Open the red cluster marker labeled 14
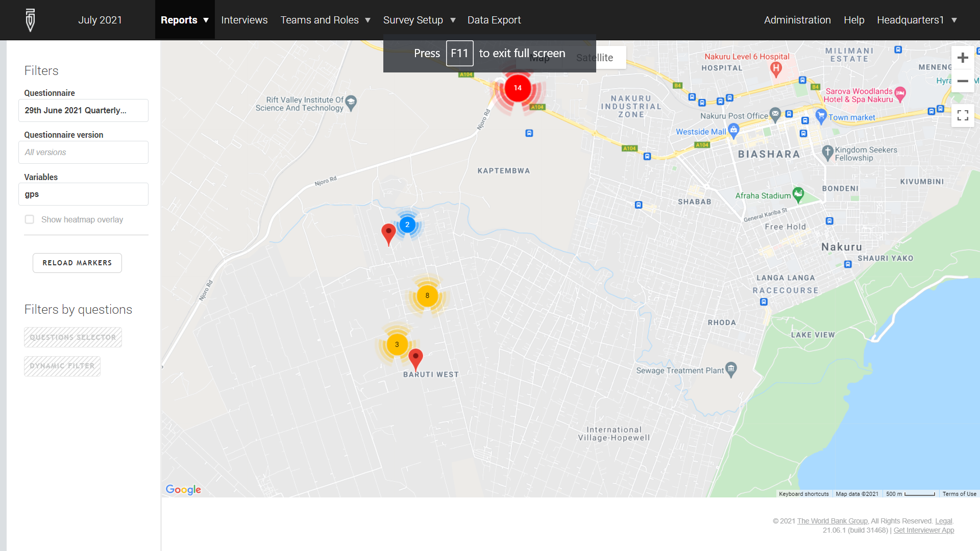980x551 pixels. [x=518, y=88]
